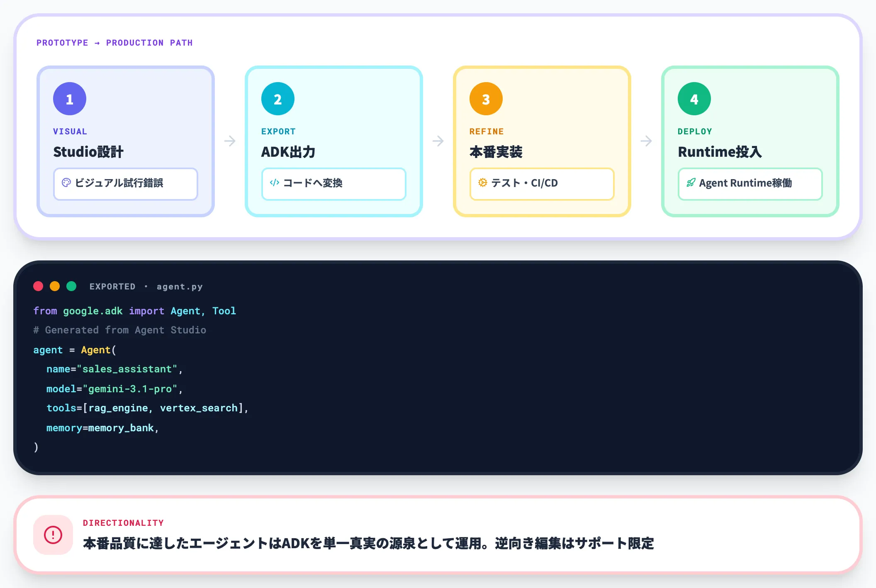Select the palette icon next to ビジュアル試行錯誤
The image size is (876, 588).
click(x=67, y=184)
